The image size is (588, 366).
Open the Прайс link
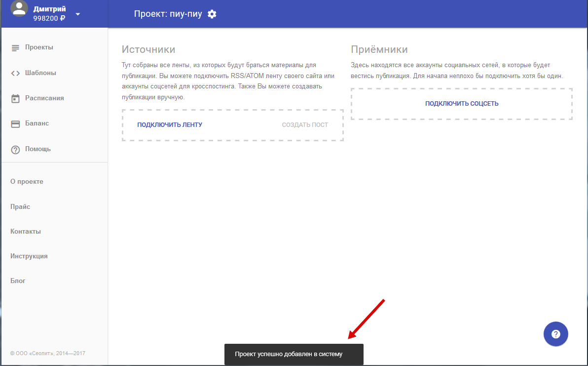tap(20, 206)
